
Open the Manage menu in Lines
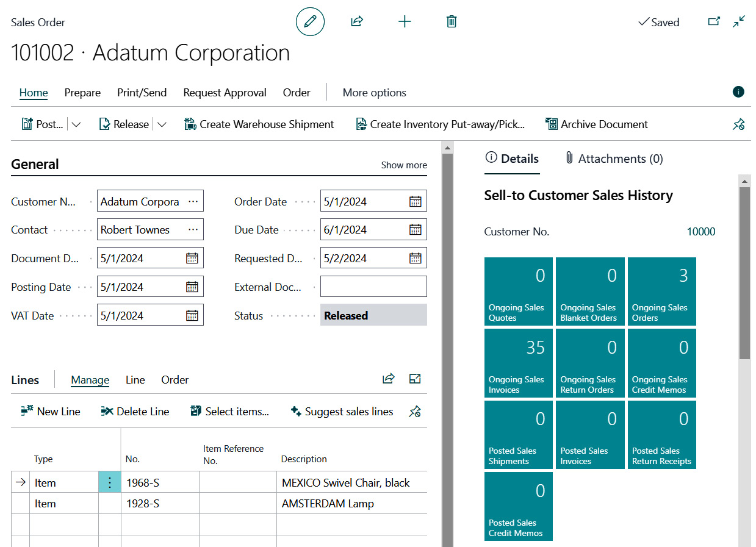[90, 380]
